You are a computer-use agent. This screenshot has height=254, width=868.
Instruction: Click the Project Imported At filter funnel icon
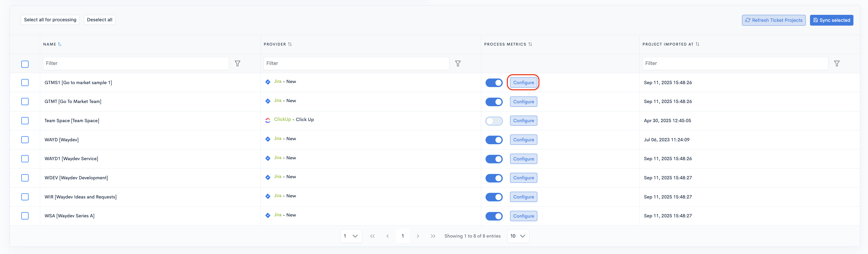pos(837,63)
